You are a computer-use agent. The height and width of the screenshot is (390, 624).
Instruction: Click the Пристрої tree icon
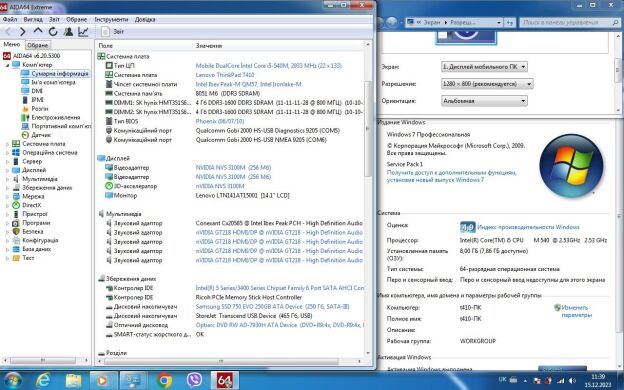pyautogui.click(x=16, y=214)
